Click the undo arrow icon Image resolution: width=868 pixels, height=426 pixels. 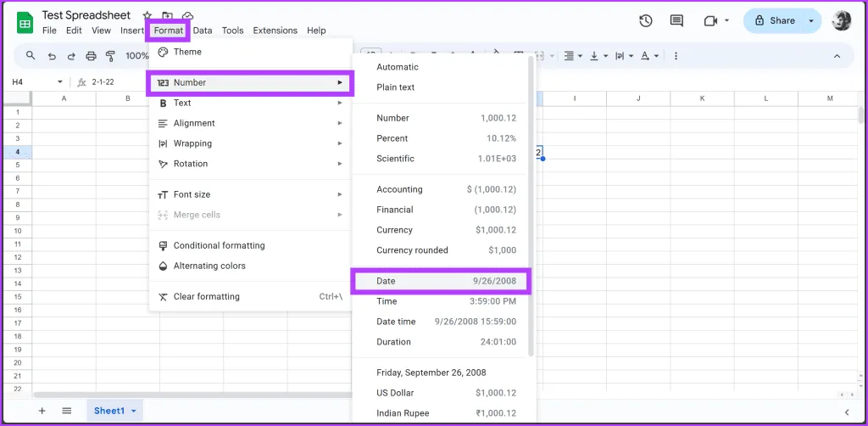53,56
